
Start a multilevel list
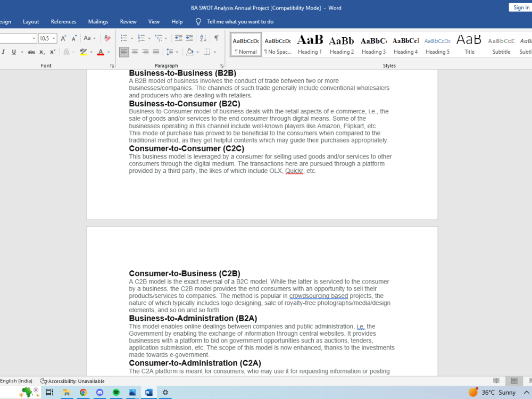point(159,38)
